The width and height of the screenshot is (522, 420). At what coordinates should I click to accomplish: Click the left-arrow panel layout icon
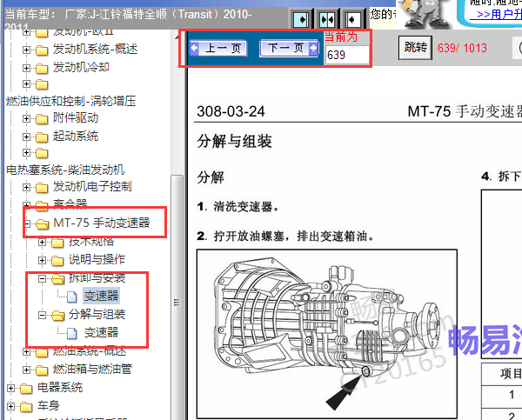tap(351, 20)
